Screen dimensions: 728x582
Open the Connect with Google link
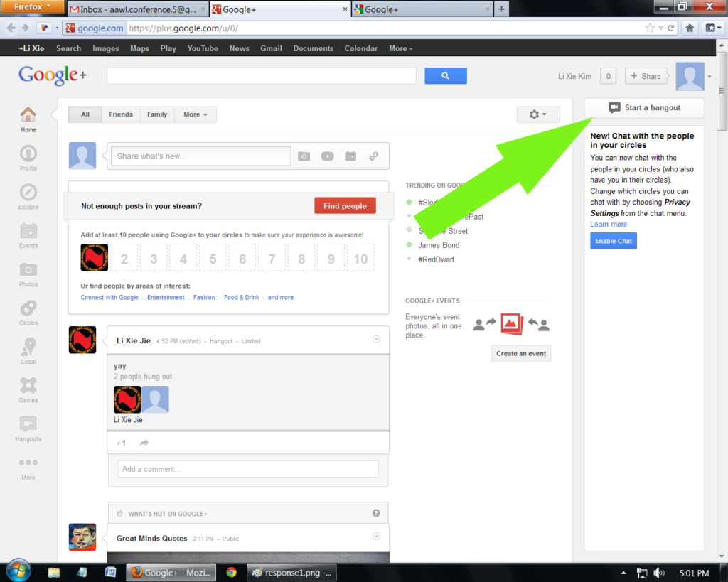(109, 298)
